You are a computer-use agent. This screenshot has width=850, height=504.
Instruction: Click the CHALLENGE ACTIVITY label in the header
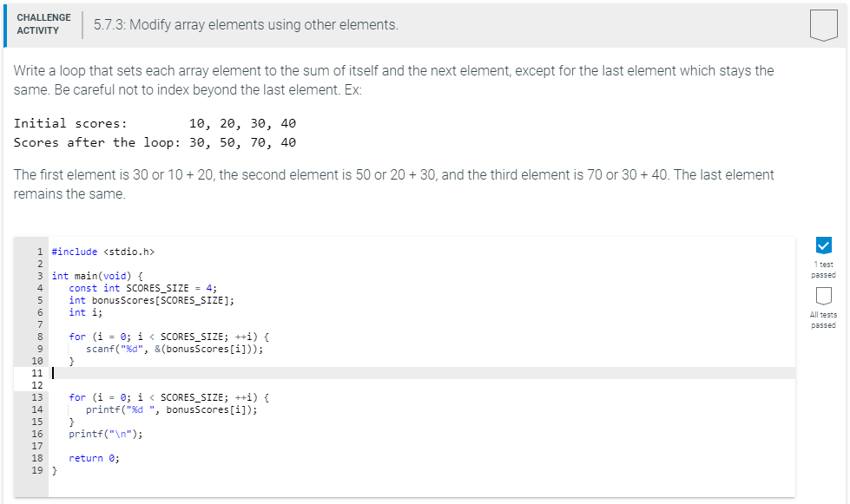click(42, 23)
